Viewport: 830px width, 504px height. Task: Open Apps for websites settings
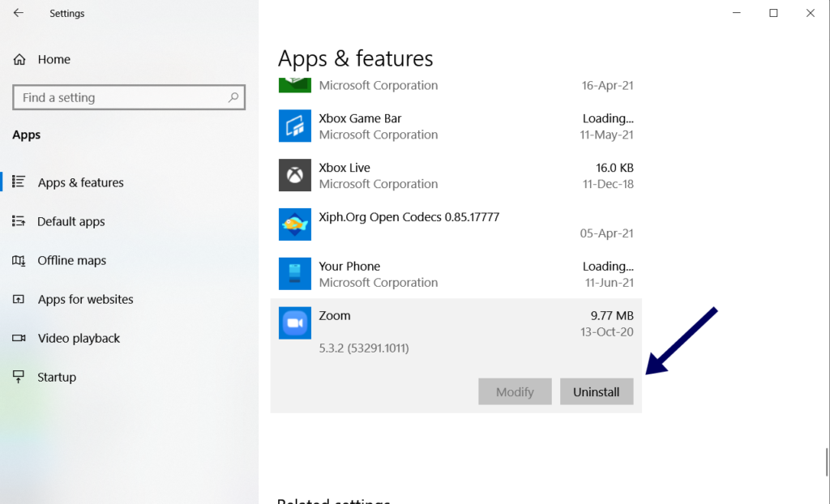pyautogui.click(x=85, y=299)
